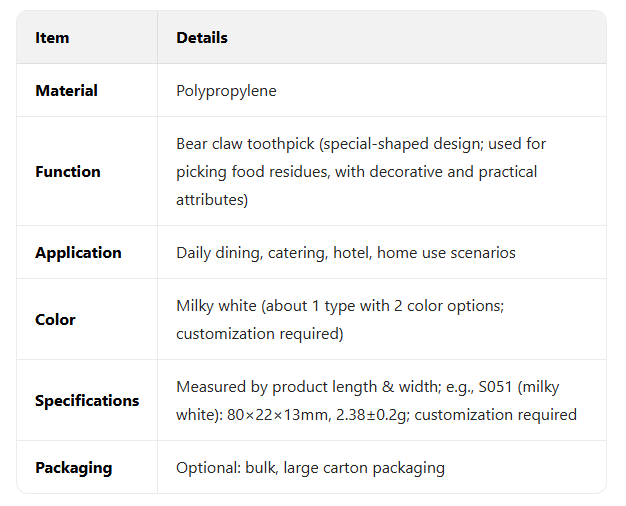Click "customization required)" in the Color row
Image resolution: width=626 pixels, height=506 pixels.
coord(259,334)
